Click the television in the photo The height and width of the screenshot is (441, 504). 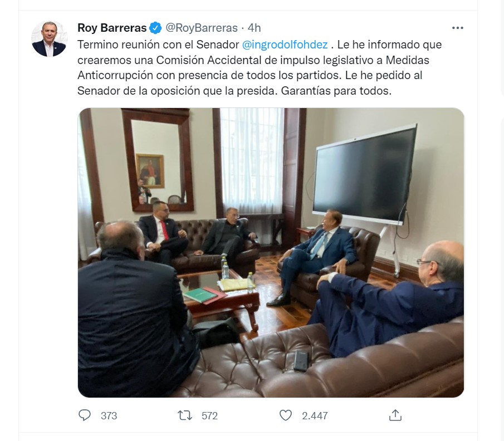tap(364, 174)
